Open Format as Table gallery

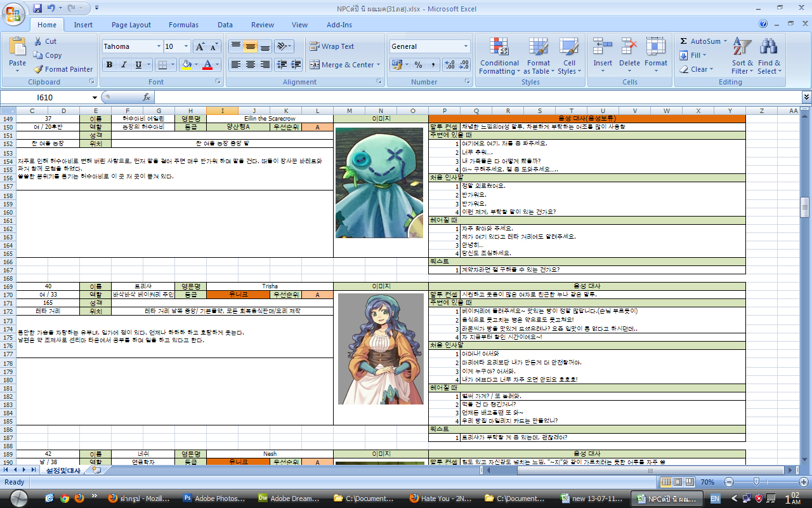click(x=538, y=56)
